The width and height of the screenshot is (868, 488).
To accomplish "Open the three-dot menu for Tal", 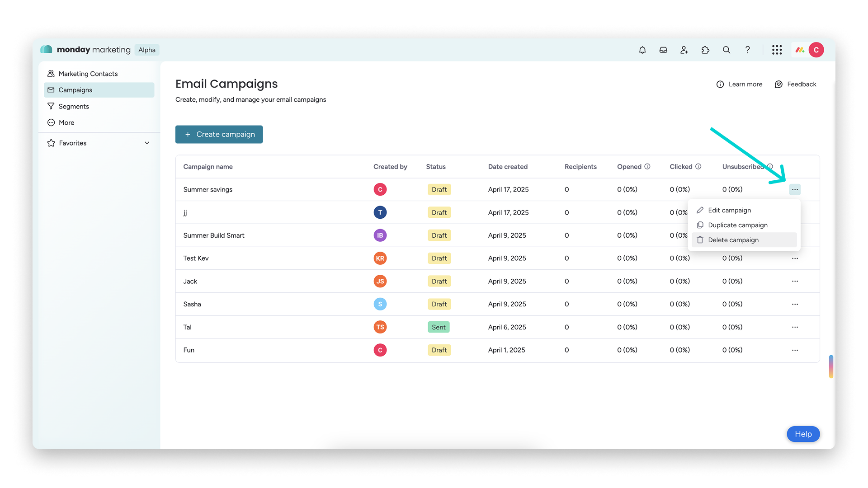I will (x=795, y=327).
